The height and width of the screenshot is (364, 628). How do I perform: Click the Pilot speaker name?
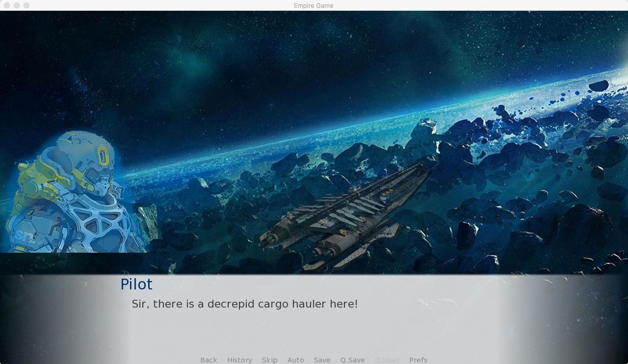136,285
